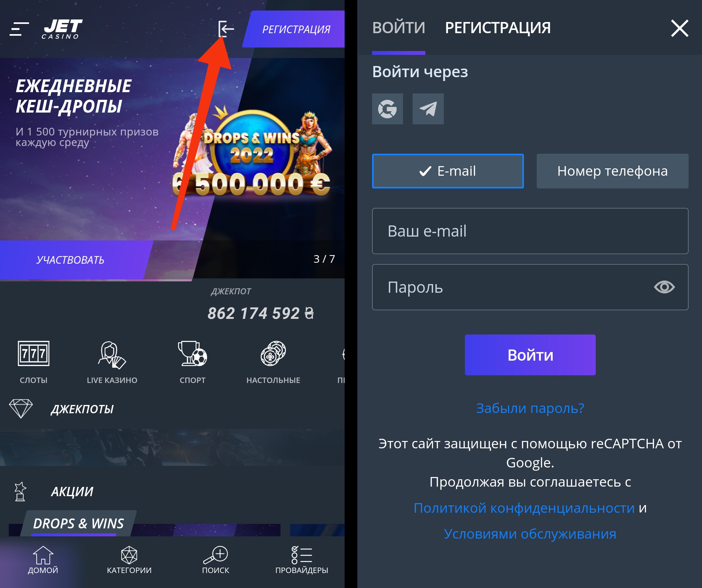Click the Ваш e-mail input field
This screenshot has height=588, width=702.
(530, 231)
